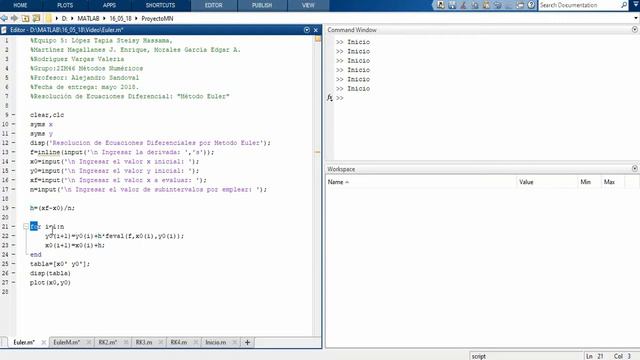Expand the arrow before 16_05_18 in address bar
This screenshot has width=640, height=360.
click(x=104, y=18)
